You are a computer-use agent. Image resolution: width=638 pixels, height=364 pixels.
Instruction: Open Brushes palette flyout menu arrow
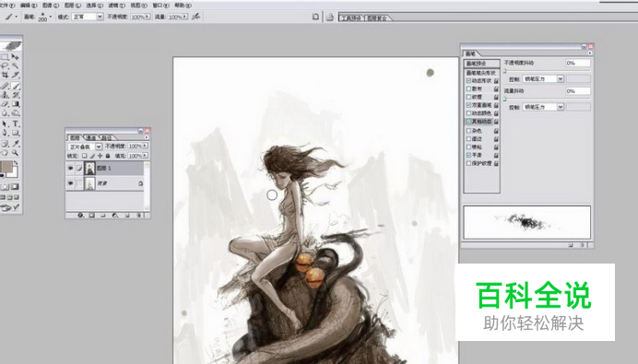pos(589,53)
